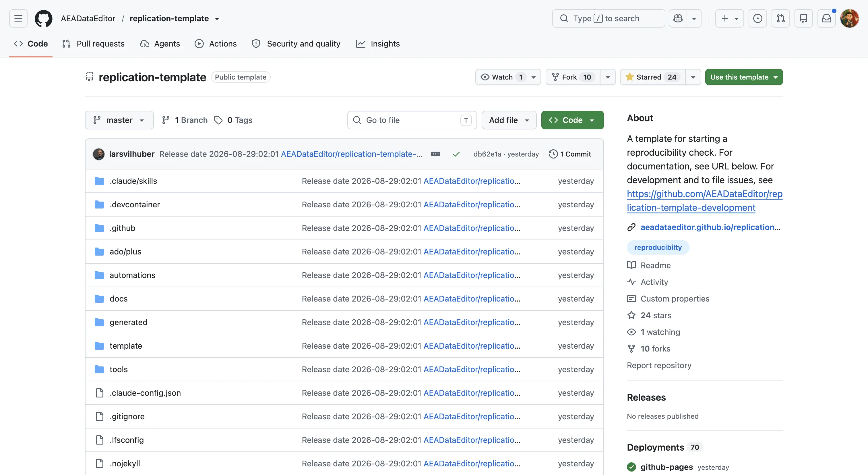Open the user profile avatar menu
868x475 pixels.
[x=849, y=18]
